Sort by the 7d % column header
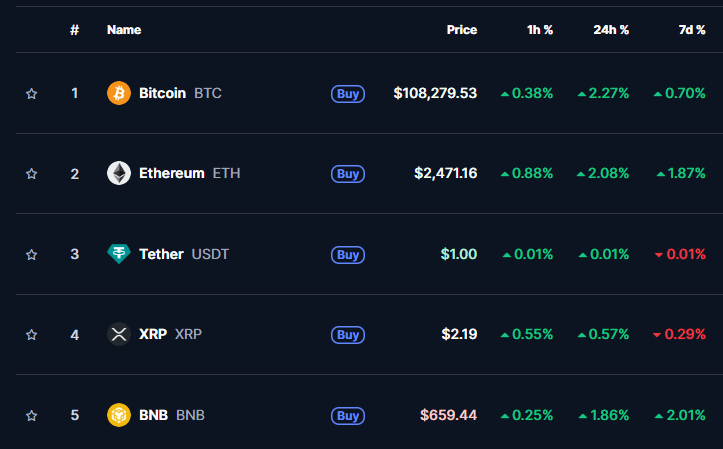723x449 pixels. click(692, 30)
